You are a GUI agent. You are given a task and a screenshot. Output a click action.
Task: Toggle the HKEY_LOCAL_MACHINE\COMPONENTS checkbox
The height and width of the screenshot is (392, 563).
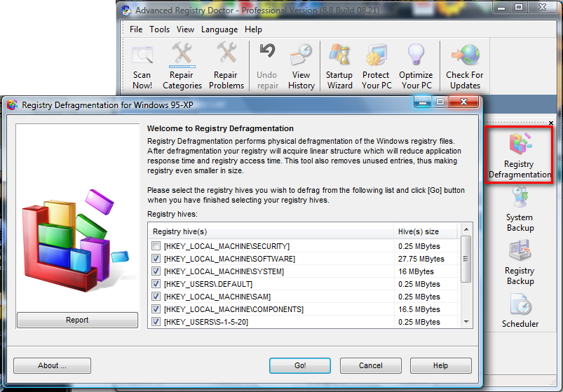pos(156,309)
